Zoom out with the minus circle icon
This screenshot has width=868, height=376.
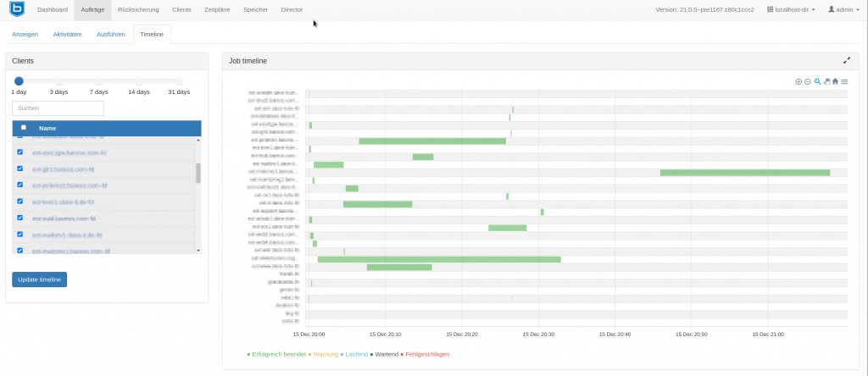point(808,82)
